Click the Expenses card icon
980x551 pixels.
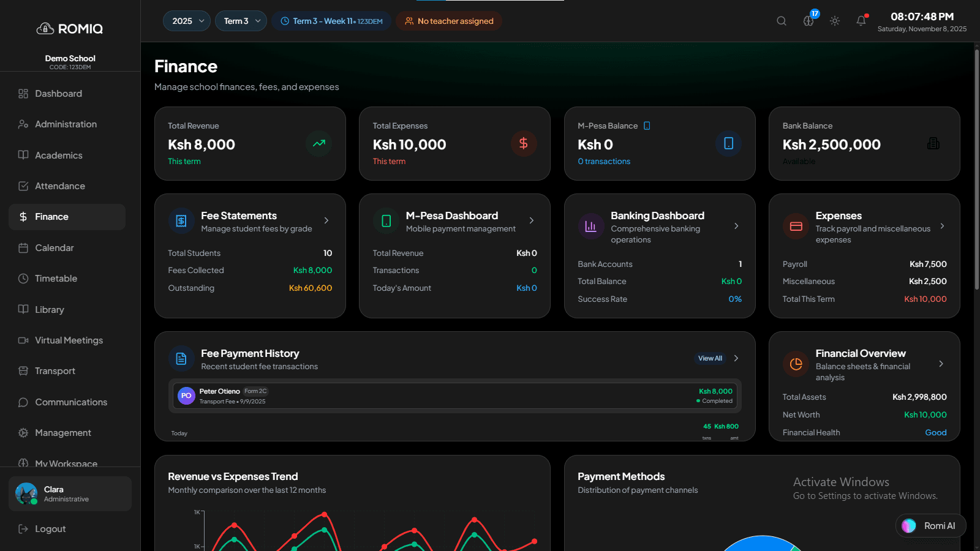(x=796, y=227)
